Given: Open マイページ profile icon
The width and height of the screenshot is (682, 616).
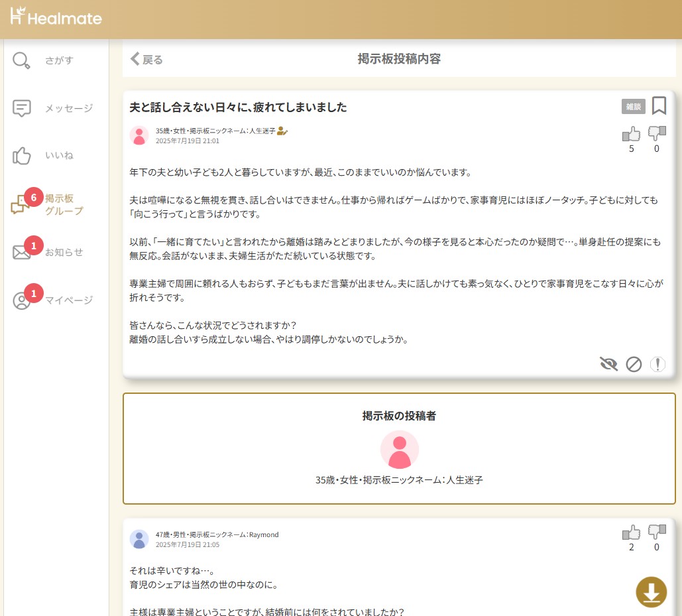Looking at the screenshot, I should [x=22, y=300].
